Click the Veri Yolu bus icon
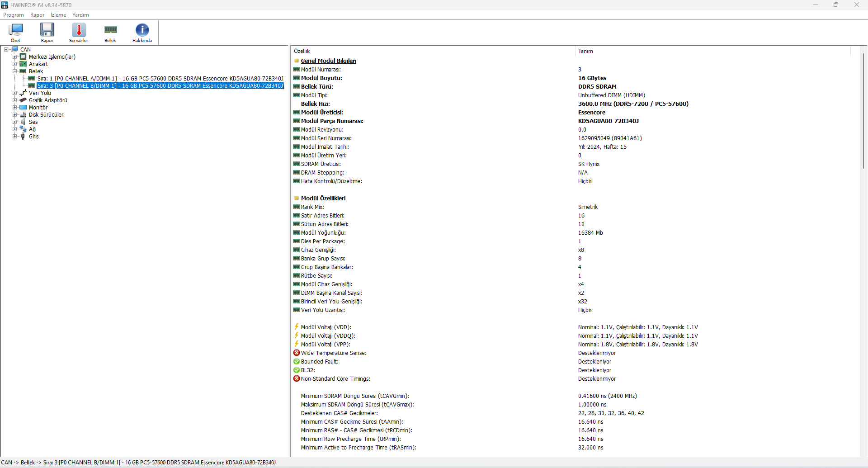The image size is (868, 468). (x=23, y=93)
